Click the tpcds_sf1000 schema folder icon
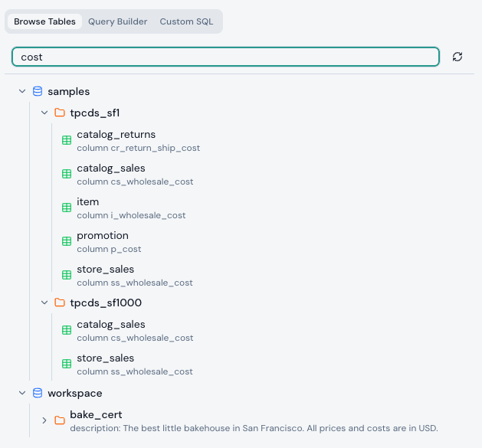 [x=60, y=302]
